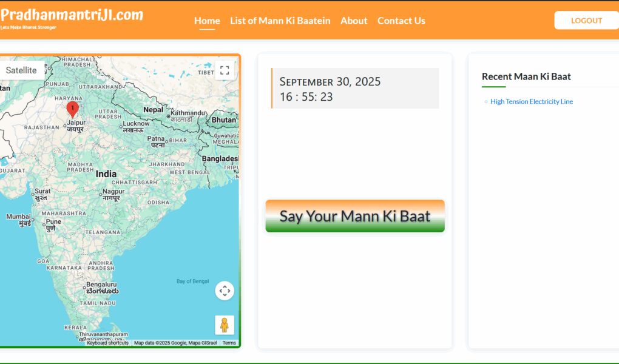Viewport: 619px width, 364px height.
Task: Click the map camera controls icon
Action: (x=225, y=291)
